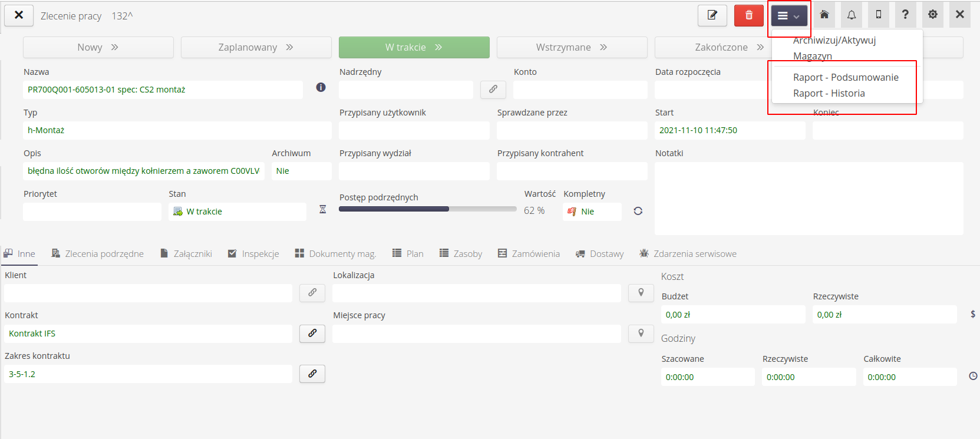Select Raport - Podsumowanie menu entry
The image size is (980, 439).
pyautogui.click(x=845, y=77)
